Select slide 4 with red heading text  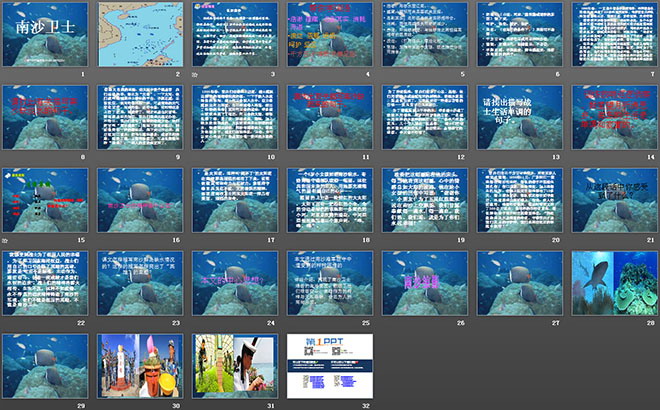click(x=328, y=35)
